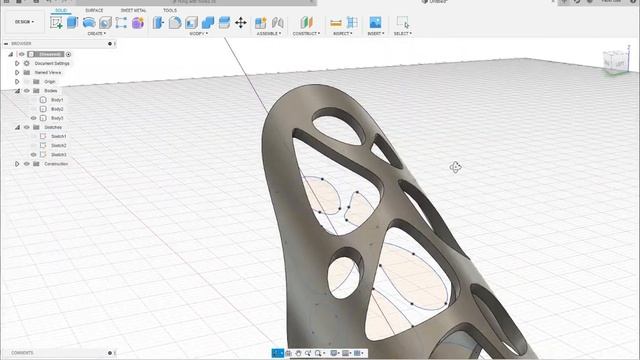Show Body2 using its eye icon
This screenshot has height=360, width=640.
tap(34, 109)
